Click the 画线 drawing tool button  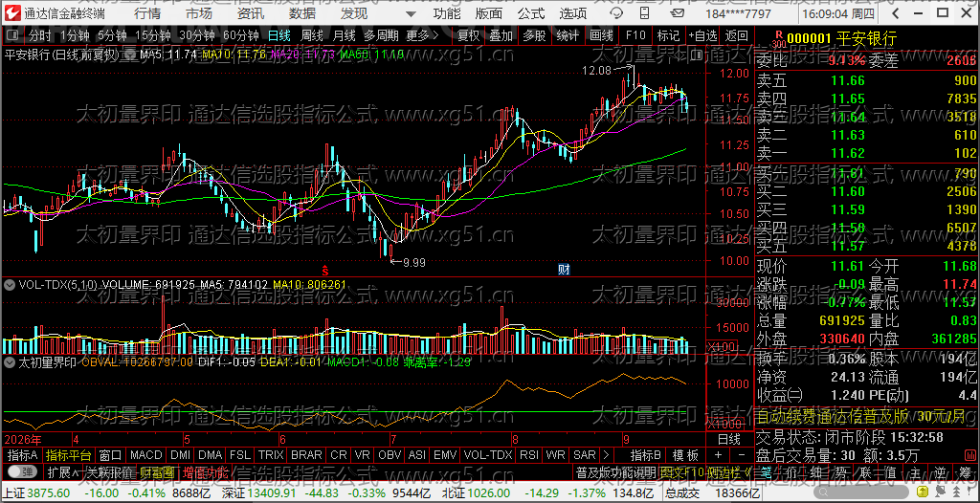point(601,36)
